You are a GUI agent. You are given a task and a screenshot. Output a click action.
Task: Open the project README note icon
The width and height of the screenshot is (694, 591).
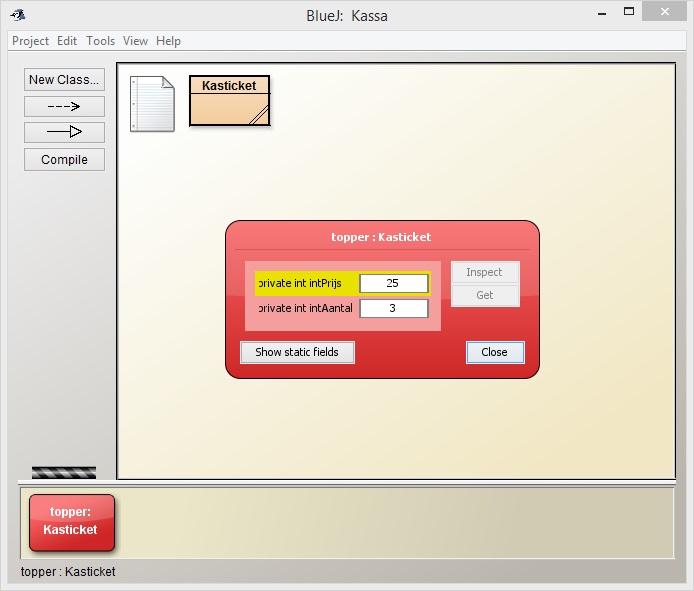click(x=152, y=104)
